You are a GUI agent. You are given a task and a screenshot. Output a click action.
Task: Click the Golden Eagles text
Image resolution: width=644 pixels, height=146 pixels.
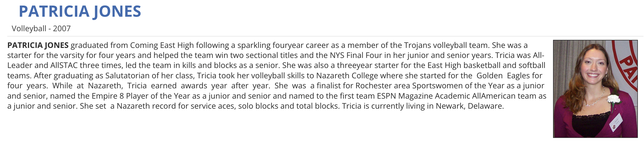click(509, 76)
